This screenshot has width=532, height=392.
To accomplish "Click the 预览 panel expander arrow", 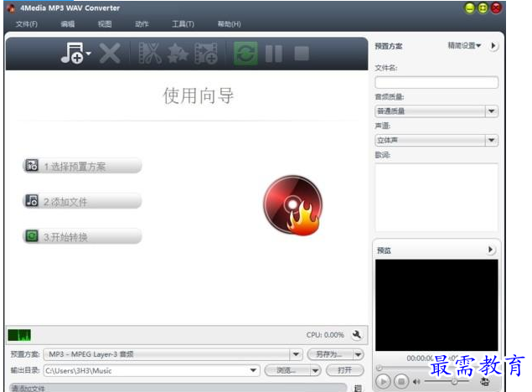I will pyautogui.click(x=490, y=250).
